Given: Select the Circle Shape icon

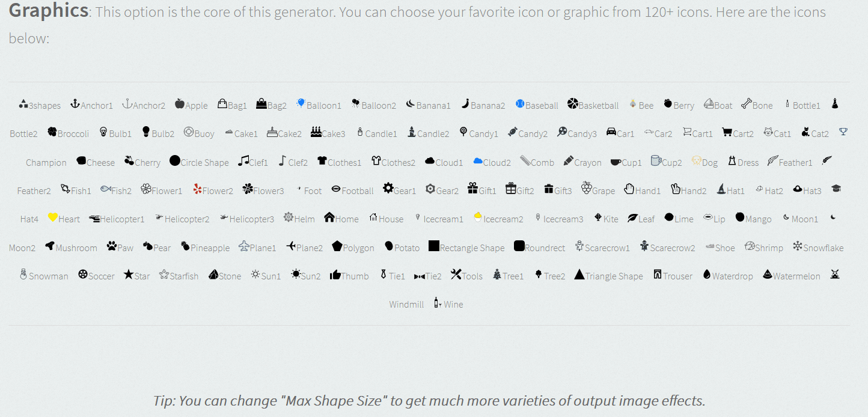Looking at the screenshot, I should coord(175,160).
